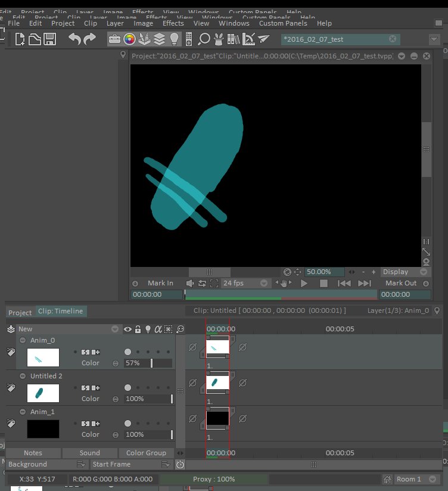Toggle the light table column bulb icon
Viewport: 448px width, 491px height.
148,329
